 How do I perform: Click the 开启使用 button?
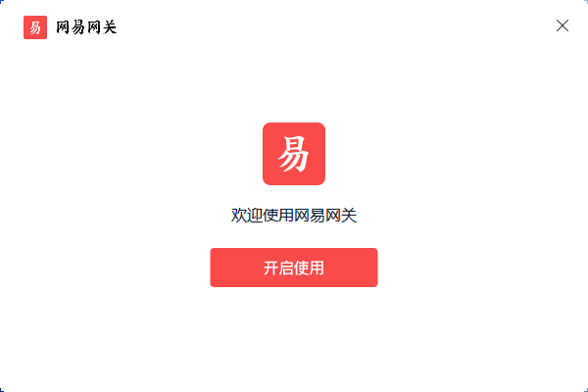[x=294, y=268]
